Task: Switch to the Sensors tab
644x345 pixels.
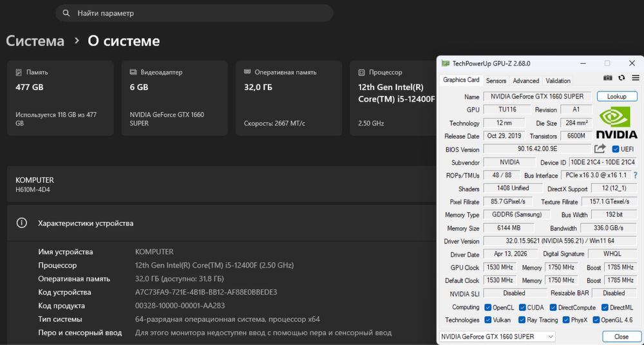Action: (x=496, y=81)
